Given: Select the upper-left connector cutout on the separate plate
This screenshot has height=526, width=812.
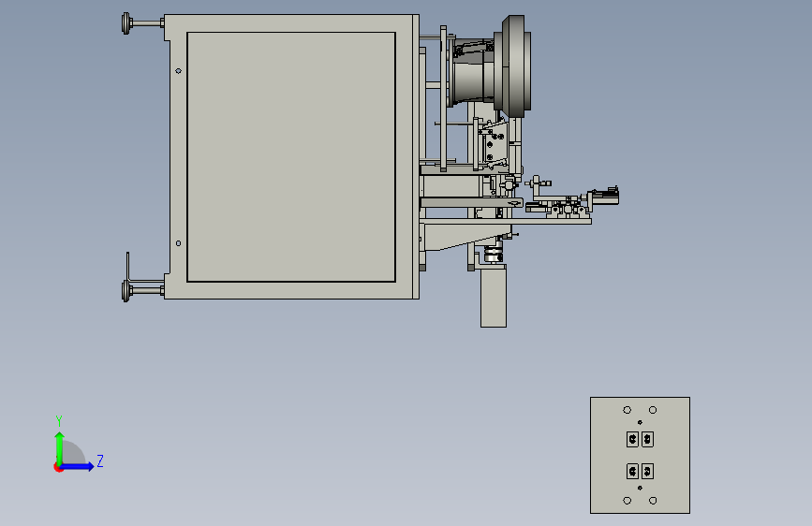Looking at the screenshot, I should (632, 440).
